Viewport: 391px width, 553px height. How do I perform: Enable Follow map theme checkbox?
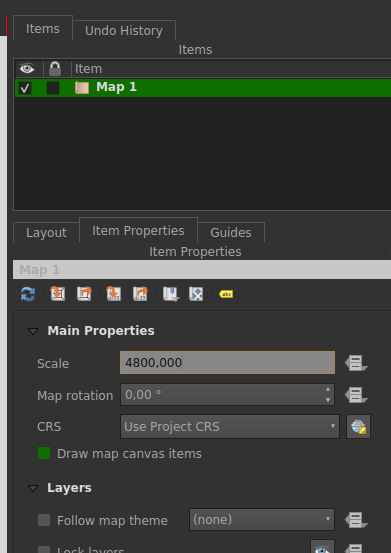point(44,520)
